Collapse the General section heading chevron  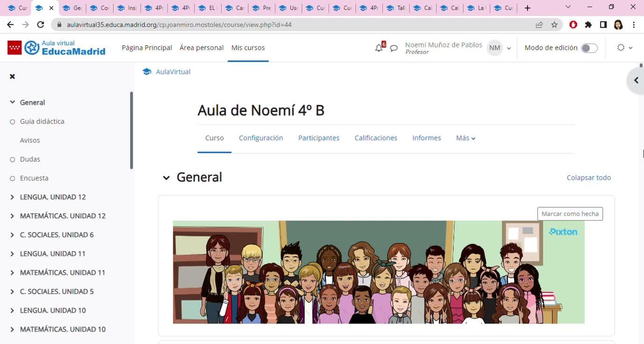166,178
